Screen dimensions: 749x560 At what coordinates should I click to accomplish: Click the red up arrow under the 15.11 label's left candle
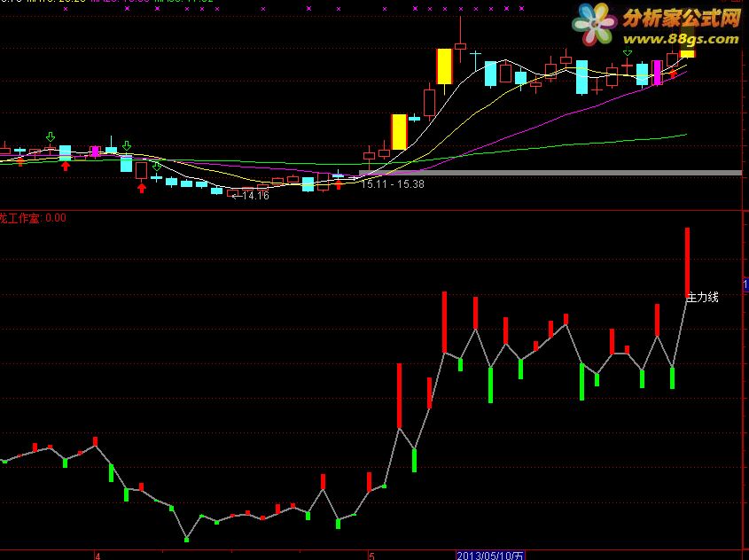click(x=339, y=184)
